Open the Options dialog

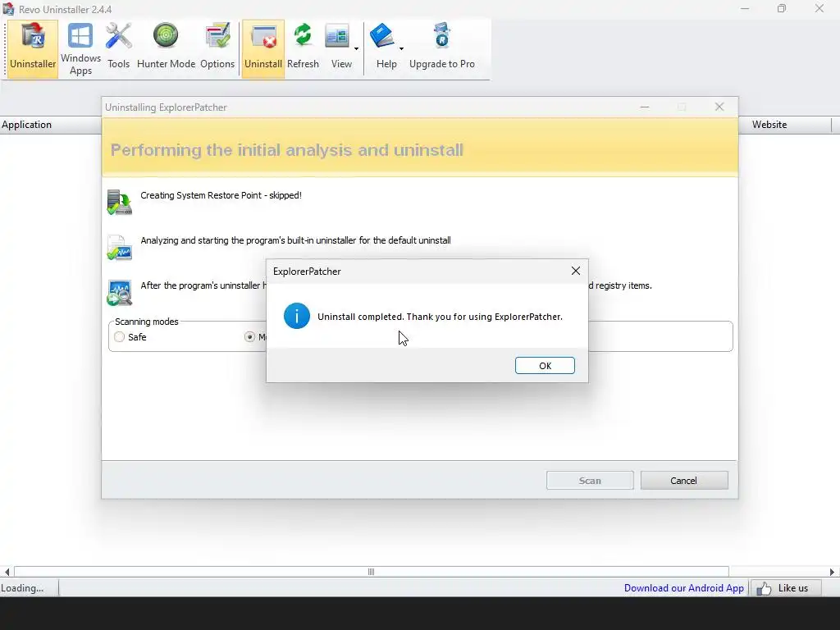tap(217, 48)
